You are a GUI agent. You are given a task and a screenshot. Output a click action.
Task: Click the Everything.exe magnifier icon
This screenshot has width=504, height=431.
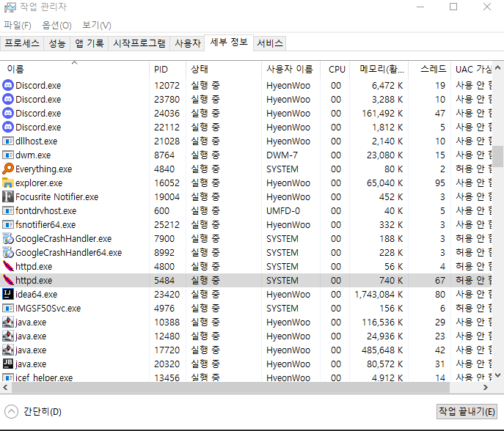click(x=8, y=169)
